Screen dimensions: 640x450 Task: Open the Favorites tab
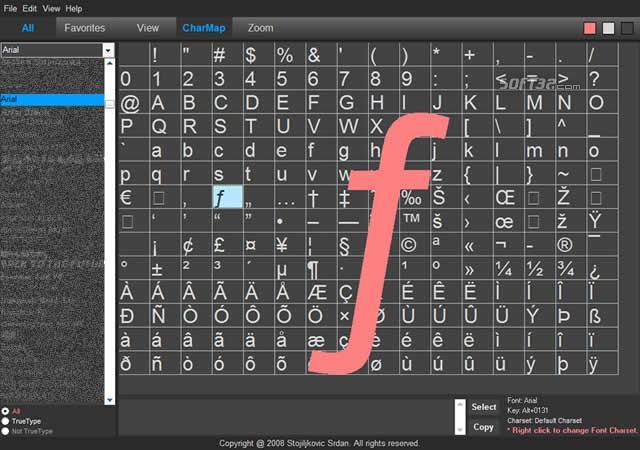pos(85,28)
